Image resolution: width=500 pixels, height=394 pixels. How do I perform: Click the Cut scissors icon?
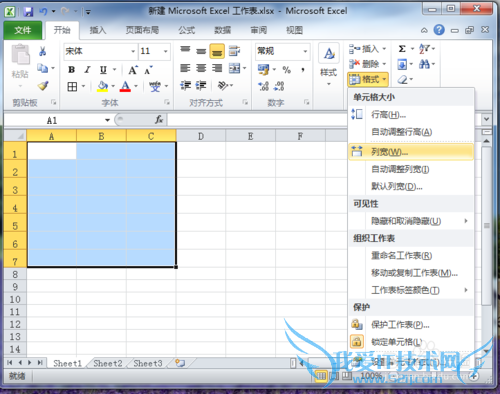tap(42, 51)
